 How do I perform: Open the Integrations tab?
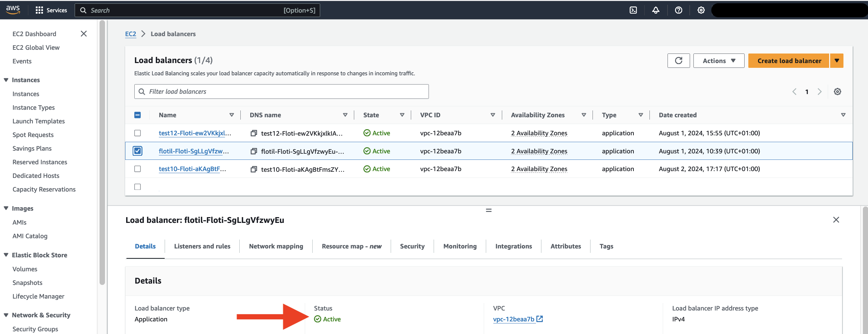click(x=513, y=246)
